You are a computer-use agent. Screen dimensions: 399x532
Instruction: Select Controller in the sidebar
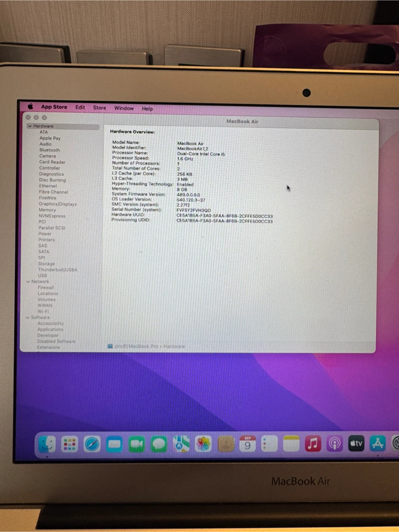tap(50, 168)
